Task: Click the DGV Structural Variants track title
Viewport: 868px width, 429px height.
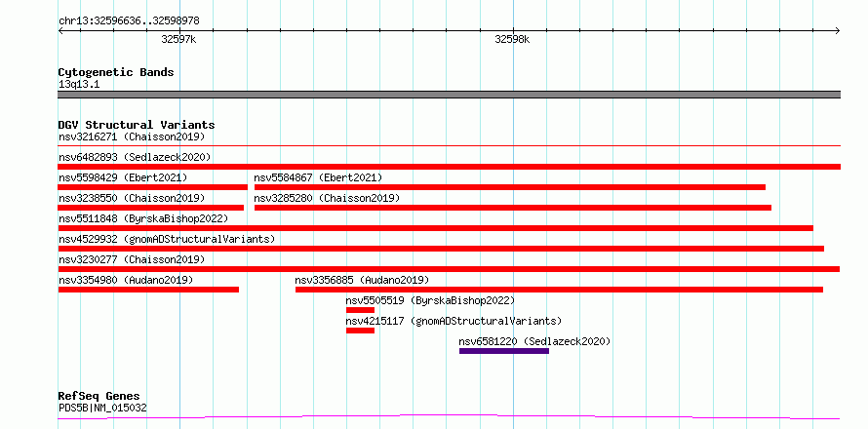Action: [x=137, y=125]
